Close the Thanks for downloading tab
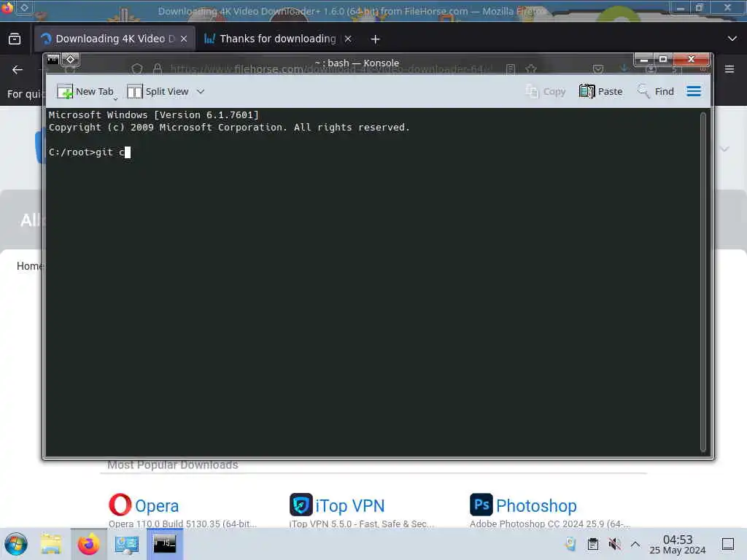Screen dimensions: 747x560 coord(348,39)
